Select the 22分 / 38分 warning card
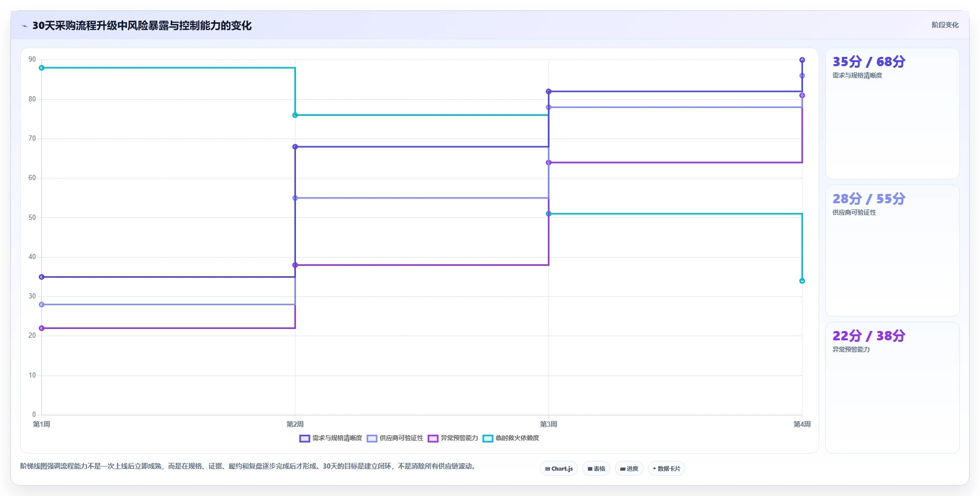 click(x=892, y=388)
